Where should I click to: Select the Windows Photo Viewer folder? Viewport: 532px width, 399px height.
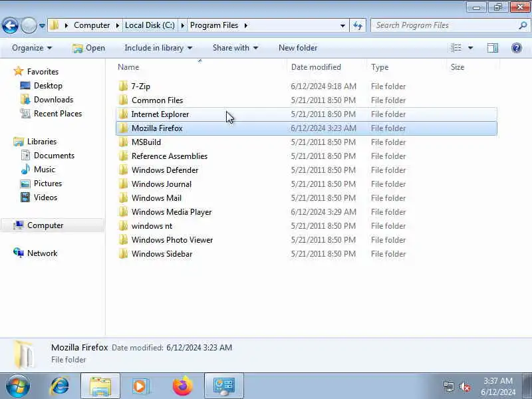[307, 240]
